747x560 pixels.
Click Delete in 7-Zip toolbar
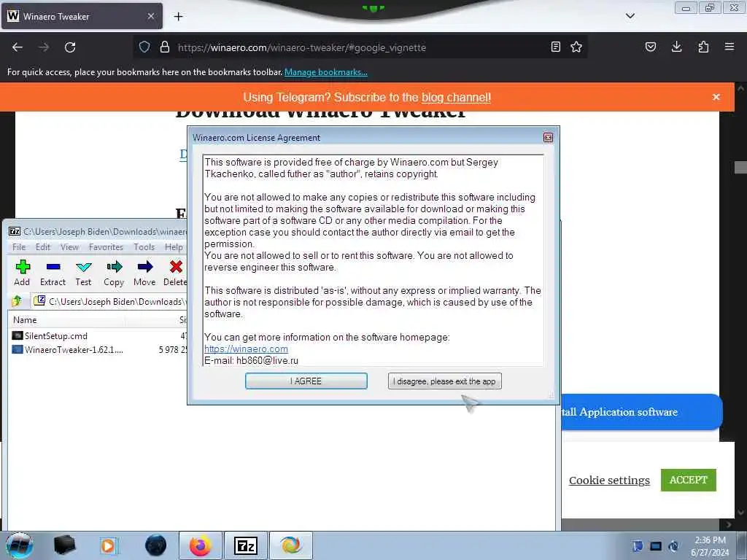tap(175, 273)
